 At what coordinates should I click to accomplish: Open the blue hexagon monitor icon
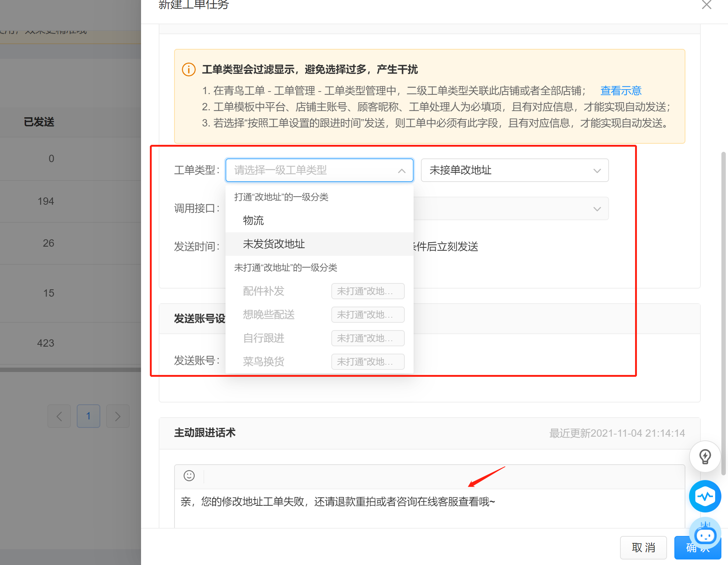tap(705, 496)
